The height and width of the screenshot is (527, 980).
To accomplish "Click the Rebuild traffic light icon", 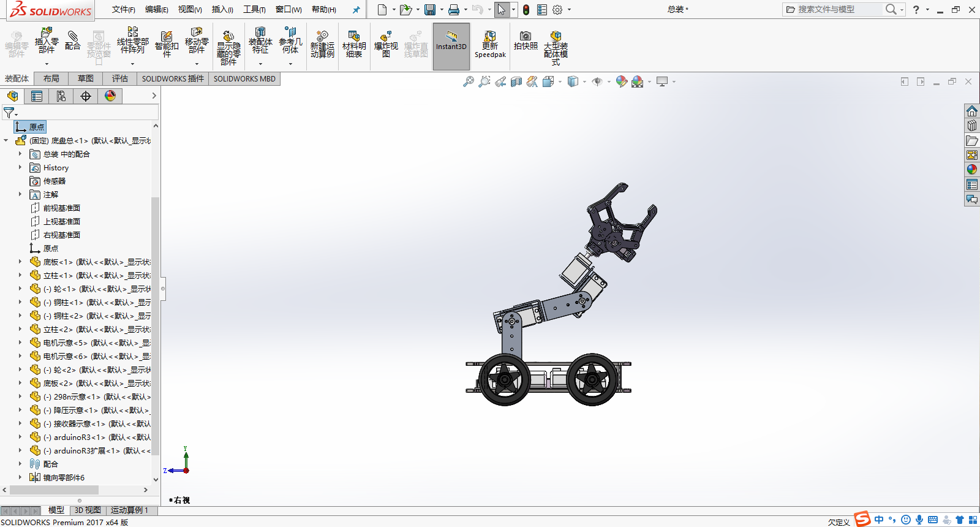I will (526, 10).
